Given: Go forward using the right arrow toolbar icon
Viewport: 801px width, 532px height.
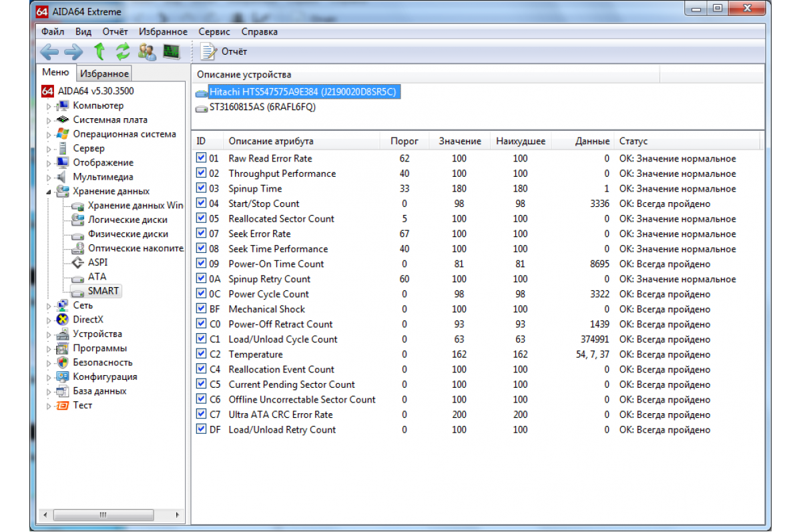Looking at the screenshot, I should [73, 51].
